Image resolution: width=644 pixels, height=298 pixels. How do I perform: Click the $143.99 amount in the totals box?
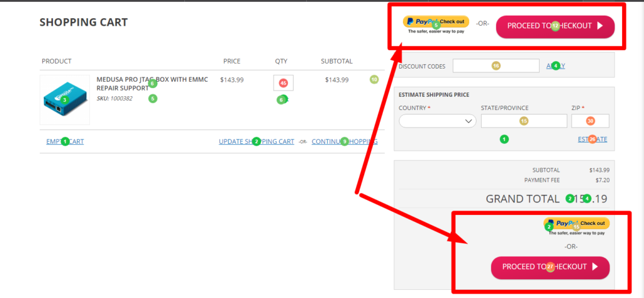[599, 170]
